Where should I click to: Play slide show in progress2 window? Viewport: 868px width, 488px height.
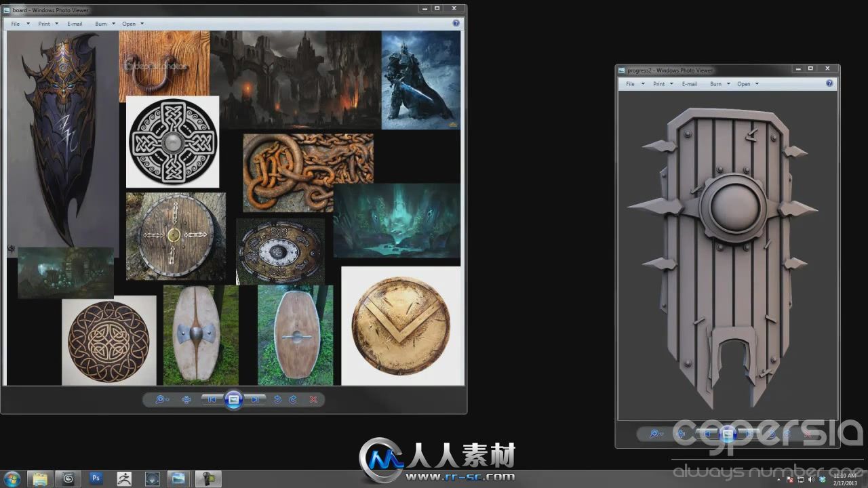pyautogui.click(x=728, y=434)
